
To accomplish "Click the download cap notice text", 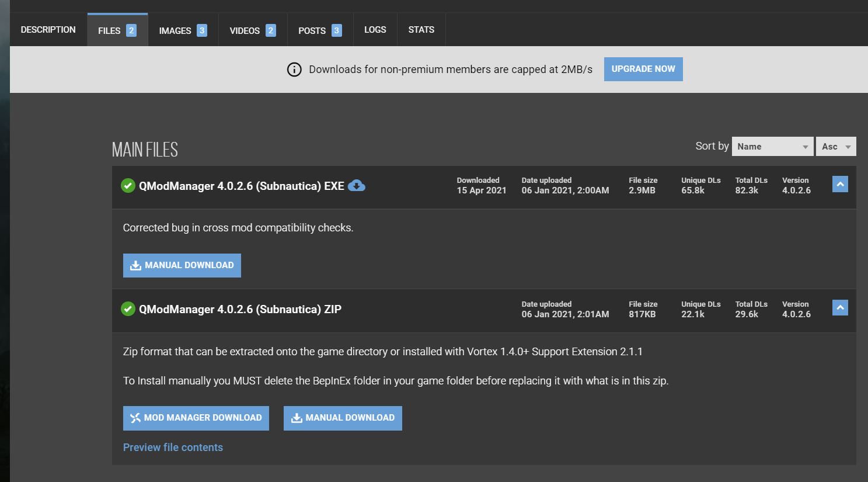I will coord(451,70).
